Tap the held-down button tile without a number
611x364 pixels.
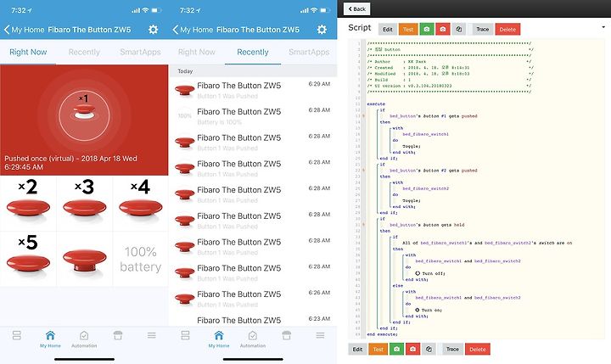[85, 259]
